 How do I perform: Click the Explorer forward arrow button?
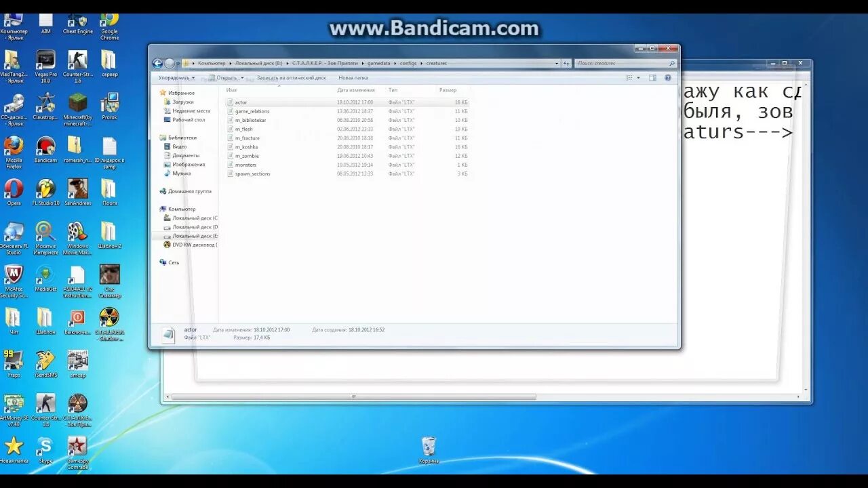tap(170, 63)
